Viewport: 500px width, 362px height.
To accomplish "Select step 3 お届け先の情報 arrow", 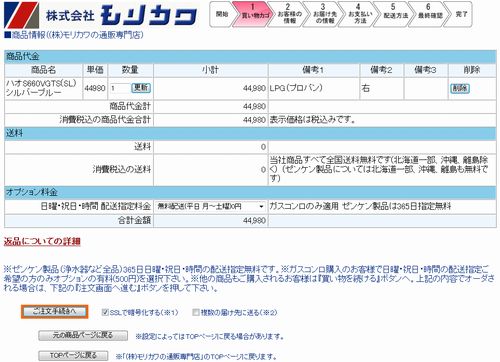I will tap(324, 14).
